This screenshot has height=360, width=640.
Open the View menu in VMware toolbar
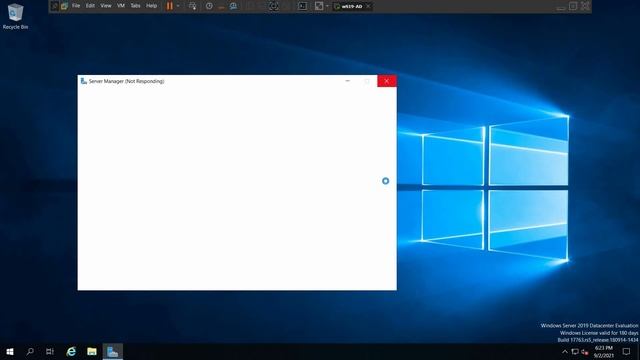pos(106,6)
